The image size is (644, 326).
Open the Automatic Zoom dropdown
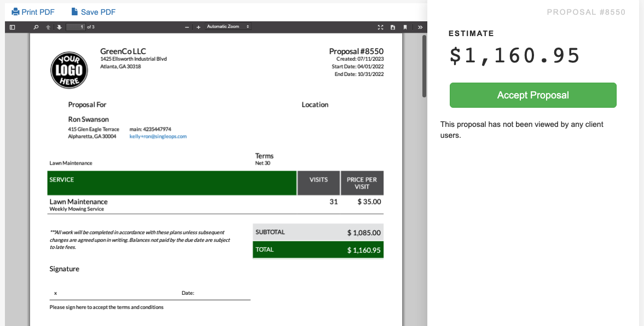pyautogui.click(x=228, y=27)
